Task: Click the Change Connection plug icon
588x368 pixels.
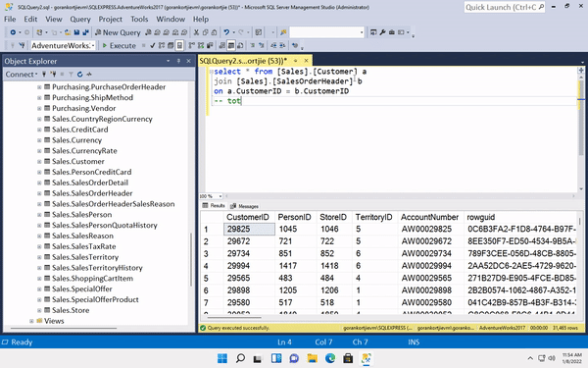Action: point(22,46)
